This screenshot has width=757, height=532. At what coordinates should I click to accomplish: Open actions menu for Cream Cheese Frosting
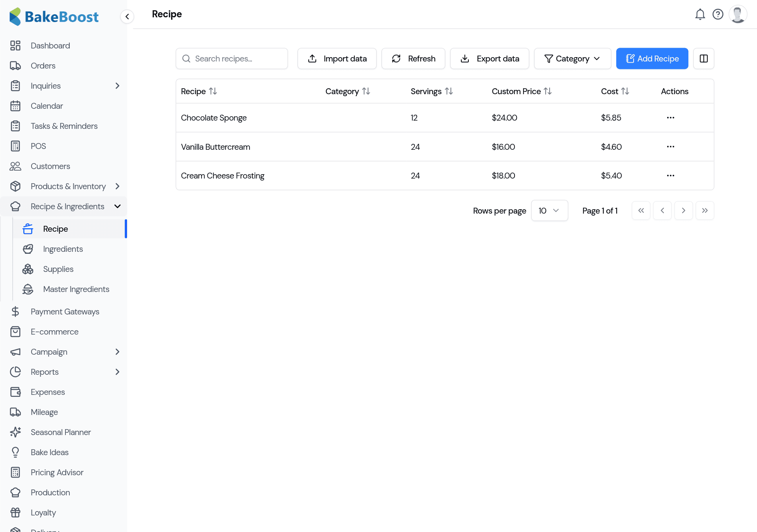[671, 176]
